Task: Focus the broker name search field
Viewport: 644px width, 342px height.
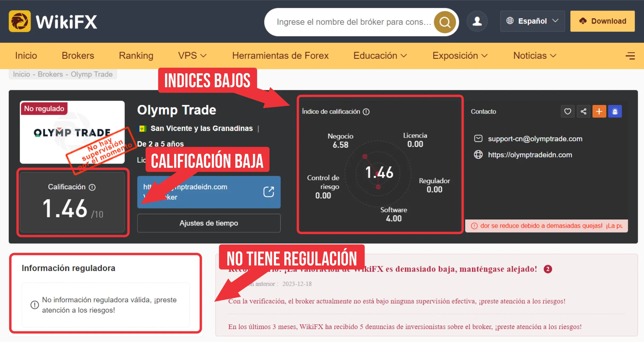Action: (x=354, y=22)
